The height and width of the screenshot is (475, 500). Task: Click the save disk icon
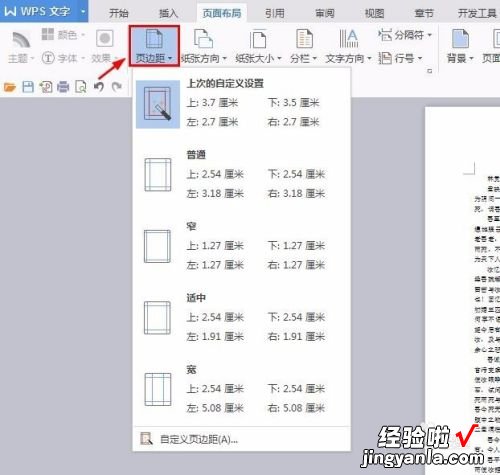(x=28, y=87)
